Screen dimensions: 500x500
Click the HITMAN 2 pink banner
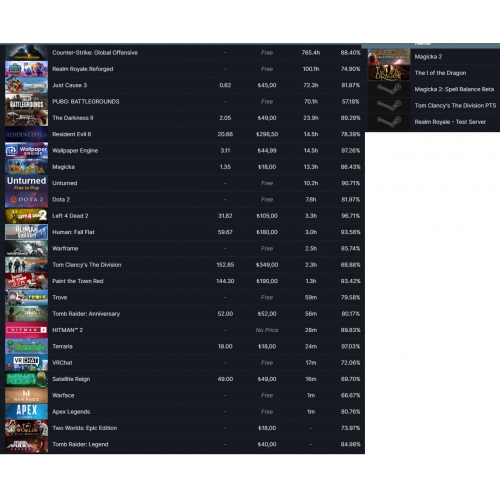[x=26, y=330]
